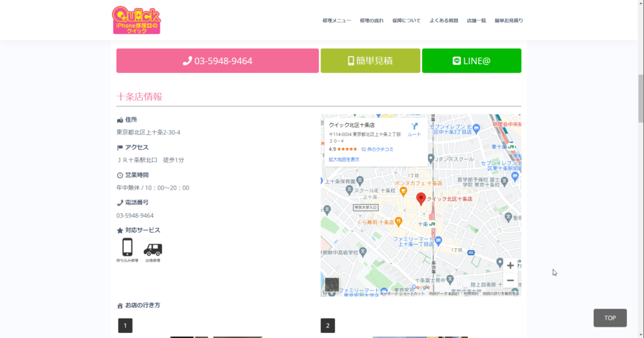This screenshot has height=338, width=644.
Task: Click the page vertical scrollbar thumb
Action: tap(640, 99)
